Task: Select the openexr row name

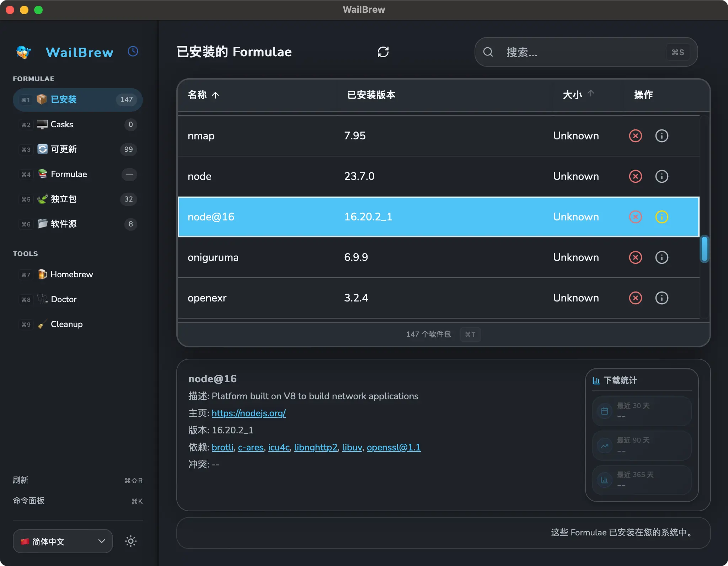Action: [x=207, y=298]
